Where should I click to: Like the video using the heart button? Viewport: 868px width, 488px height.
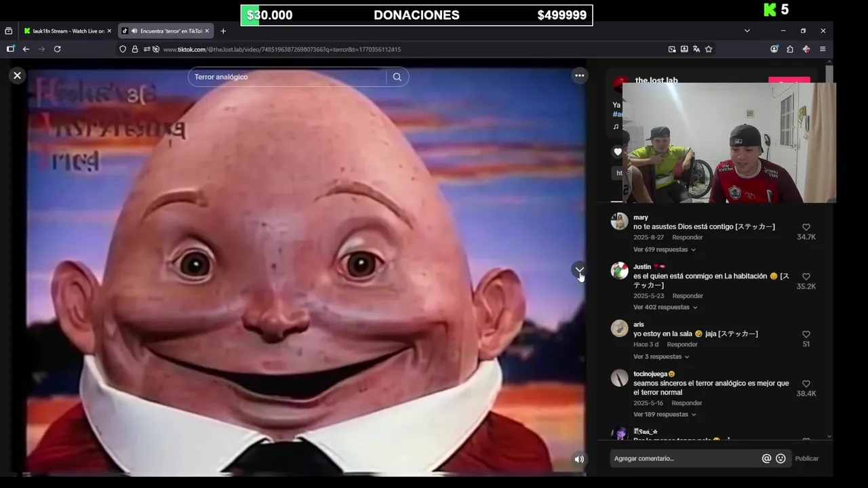tap(617, 152)
